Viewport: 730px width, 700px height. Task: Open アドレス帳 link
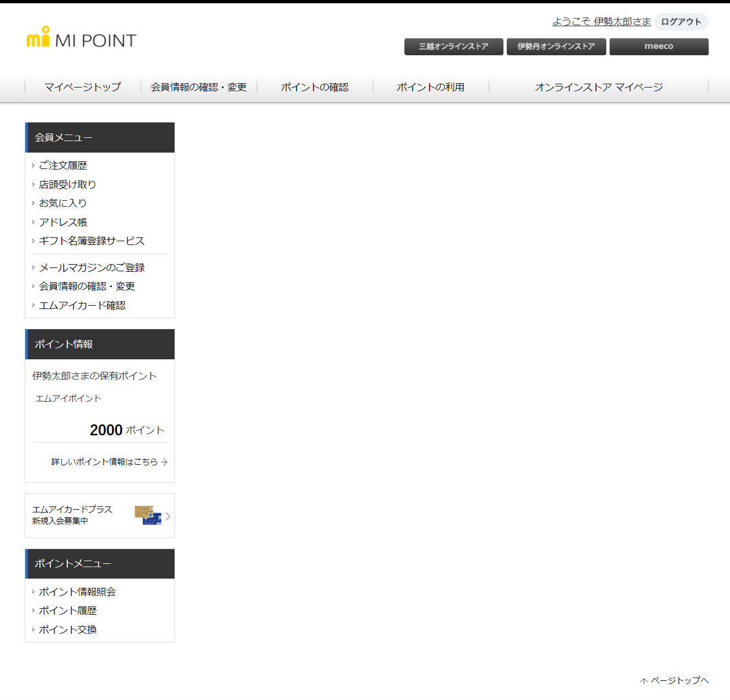pos(63,222)
